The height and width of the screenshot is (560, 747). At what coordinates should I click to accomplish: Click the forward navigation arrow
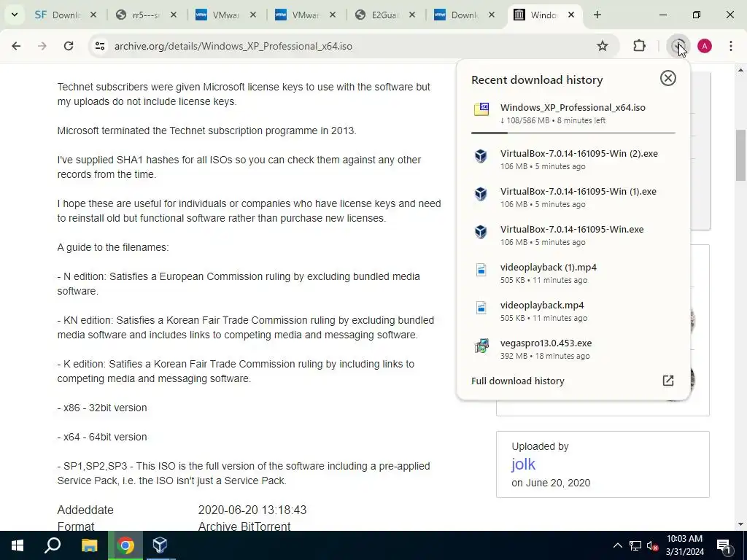coord(42,46)
